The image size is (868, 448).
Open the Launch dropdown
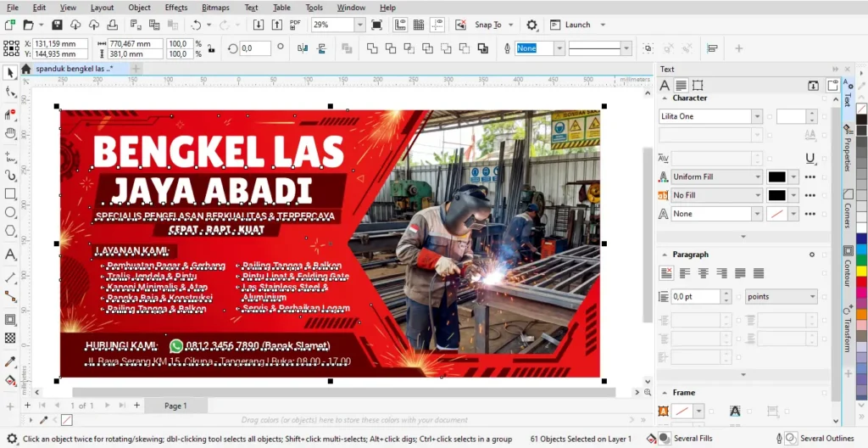(603, 25)
